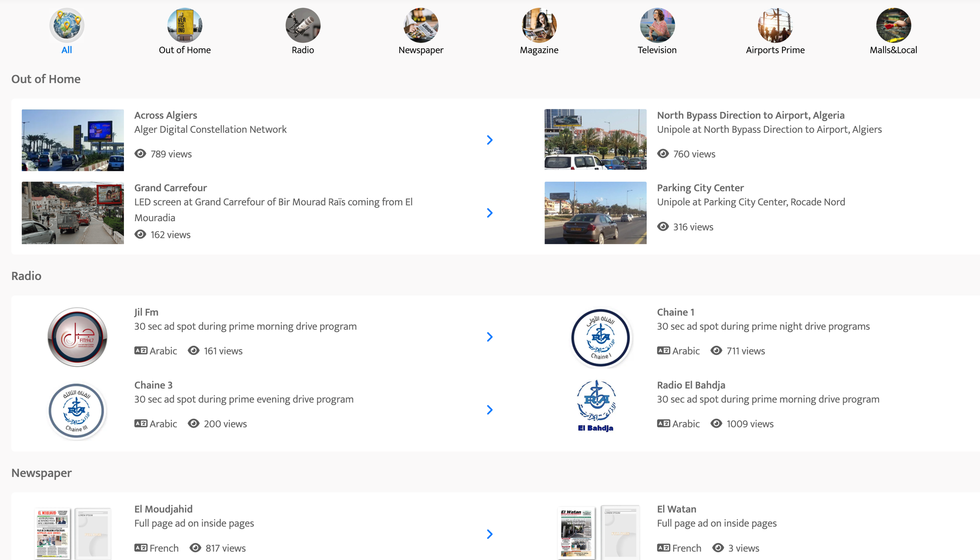Open the Malls&Local category icon
The image size is (980, 560).
tap(893, 25)
